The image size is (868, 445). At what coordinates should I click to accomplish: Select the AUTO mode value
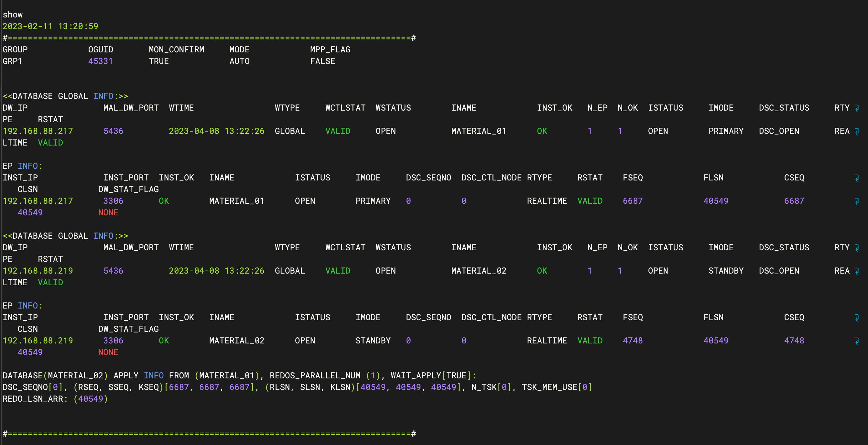coord(240,61)
